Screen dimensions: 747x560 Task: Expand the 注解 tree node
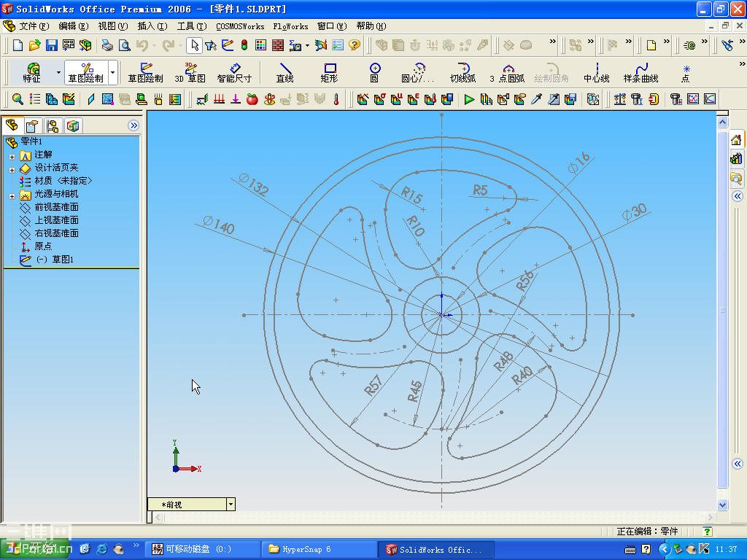point(12,156)
